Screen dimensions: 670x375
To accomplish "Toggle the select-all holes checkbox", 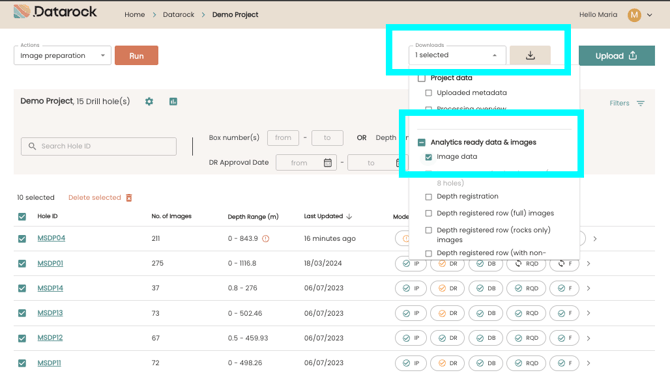I will (22, 217).
